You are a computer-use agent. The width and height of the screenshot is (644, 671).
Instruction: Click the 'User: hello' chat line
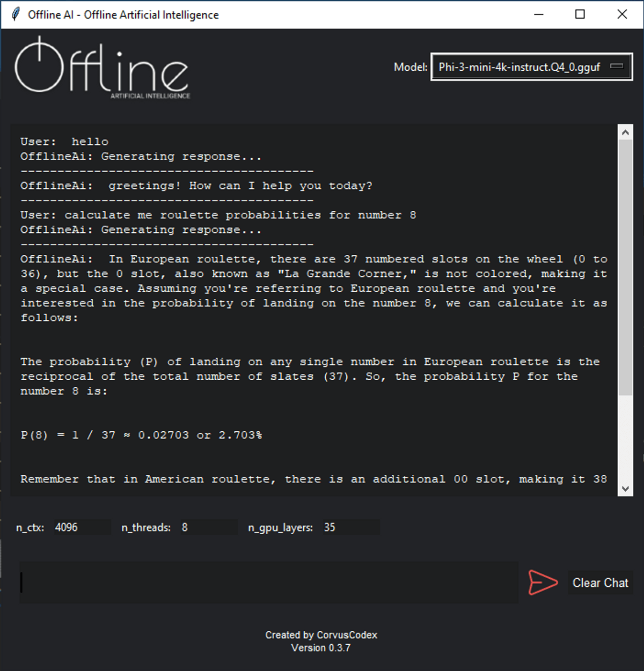point(64,142)
